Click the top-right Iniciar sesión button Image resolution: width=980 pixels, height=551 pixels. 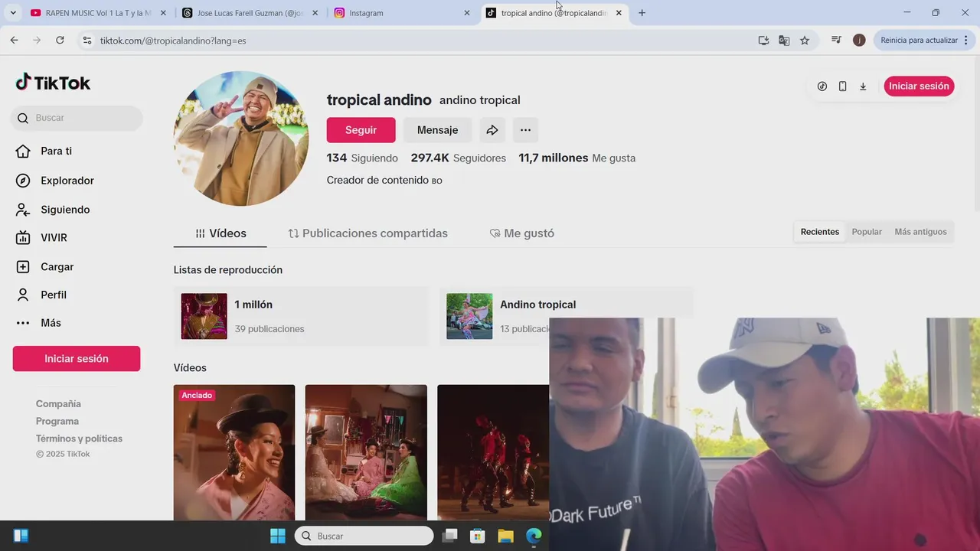(x=919, y=86)
